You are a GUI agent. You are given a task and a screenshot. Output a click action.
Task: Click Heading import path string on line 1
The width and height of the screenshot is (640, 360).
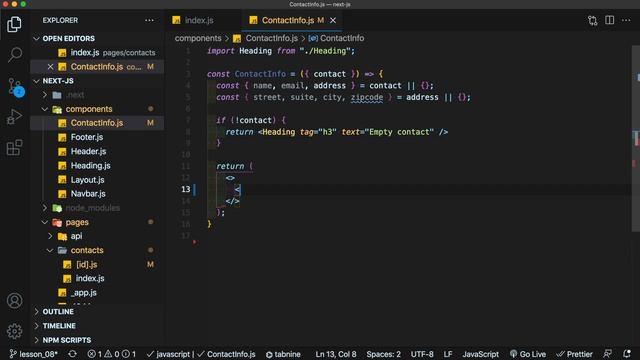pyautogui.click(x=325, y=51)
